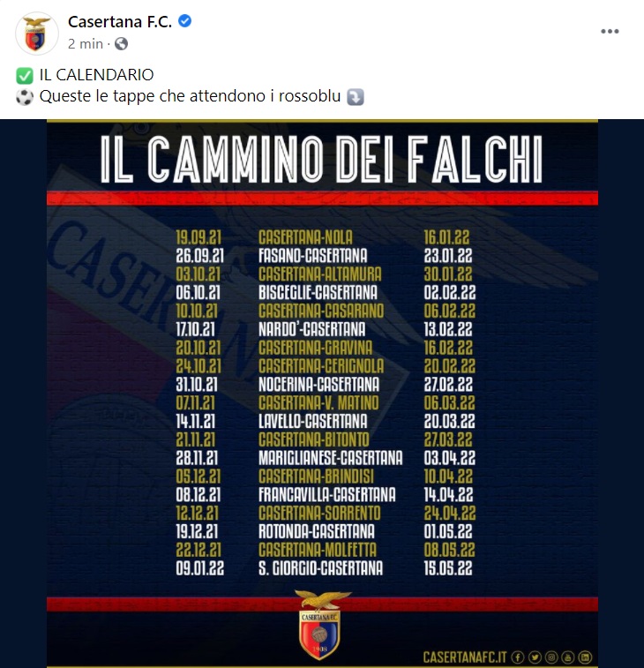
Task: Open the Casertana F.C. page name link
Action: coord(120,22)
